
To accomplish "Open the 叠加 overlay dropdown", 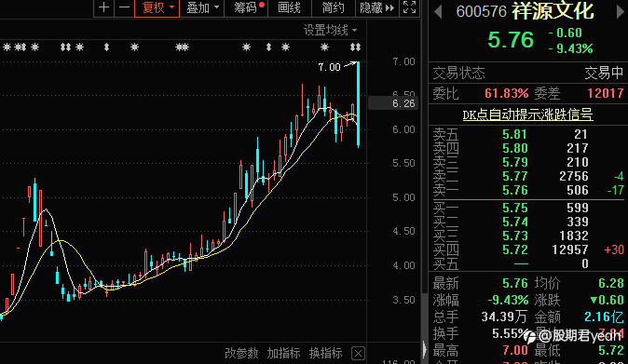I will click(202, 7).
